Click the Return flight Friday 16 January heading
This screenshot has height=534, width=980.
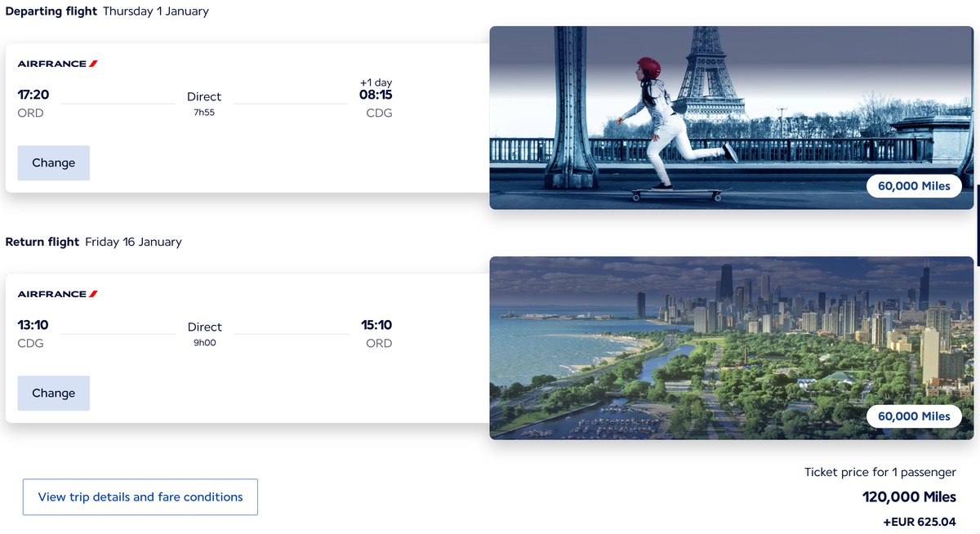pyautogui.click(x=94, y=242)
